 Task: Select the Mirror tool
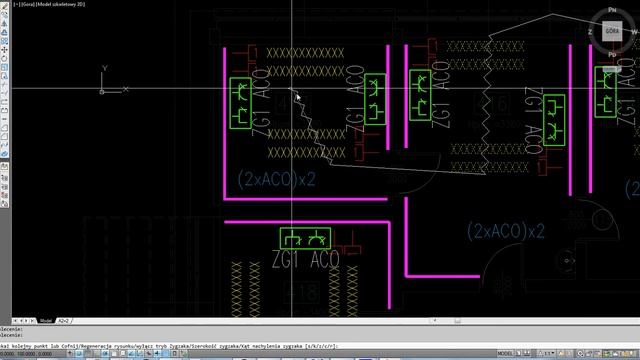[x=5, y=24]
